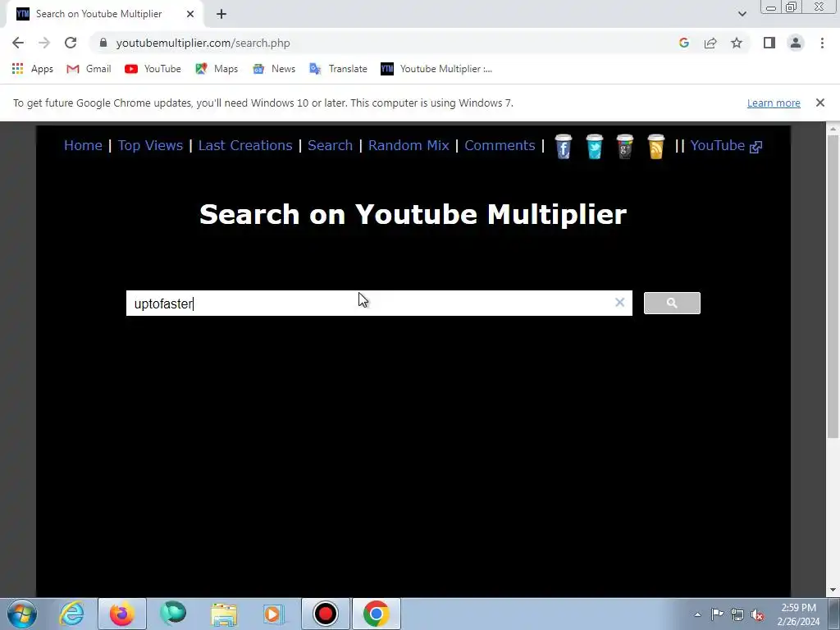The height and width of the screenshot is (630, 840).
Task: Open the Maps bookmark
Action: [217, 69]
